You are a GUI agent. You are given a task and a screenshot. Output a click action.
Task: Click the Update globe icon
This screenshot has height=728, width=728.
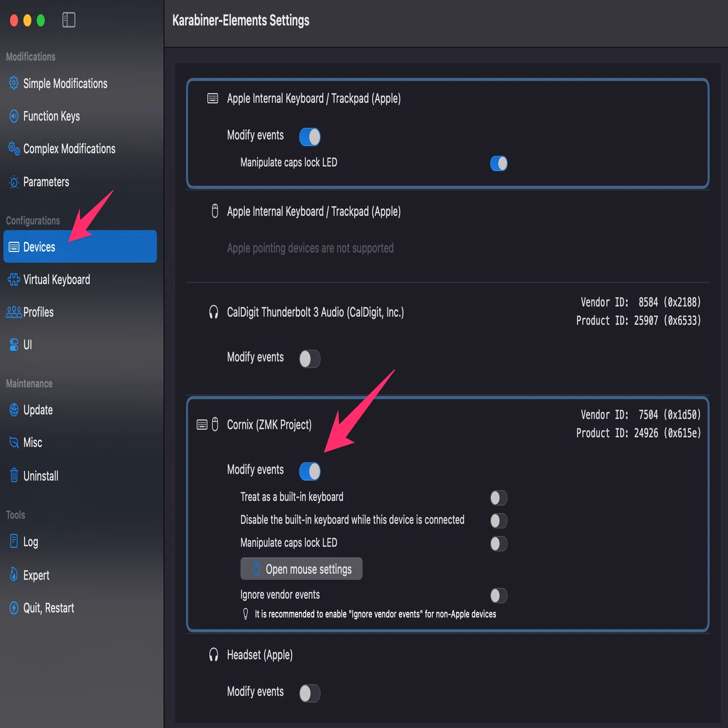point(14,410)
